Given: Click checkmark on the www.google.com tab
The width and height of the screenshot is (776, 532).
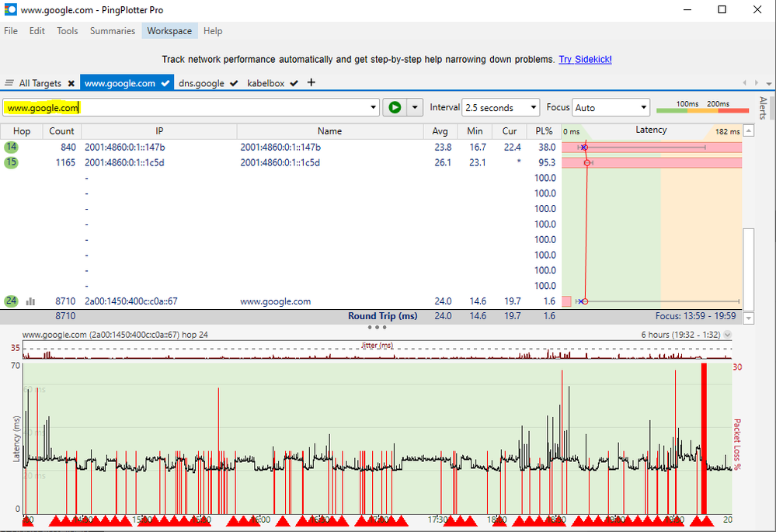Looking at the screenshot, I should [x=165, y=83].
